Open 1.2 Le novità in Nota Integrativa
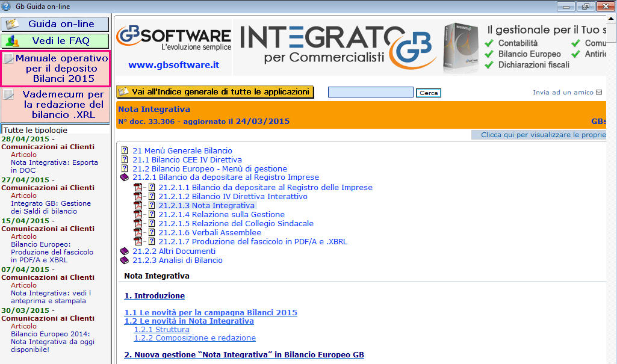 [x=189, y=321]
